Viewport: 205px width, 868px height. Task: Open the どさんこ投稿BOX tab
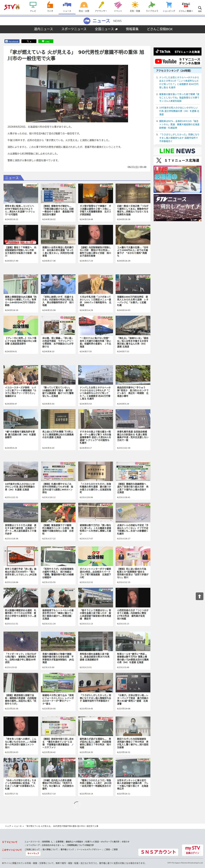[159, 29]
